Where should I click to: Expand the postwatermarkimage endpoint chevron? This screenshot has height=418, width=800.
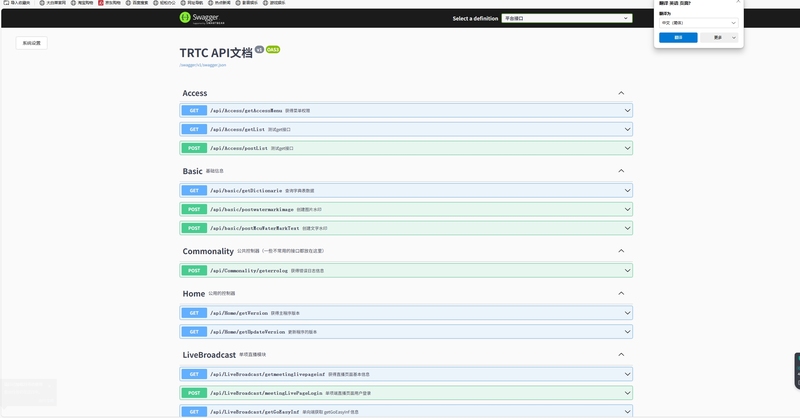click(627, 209)
